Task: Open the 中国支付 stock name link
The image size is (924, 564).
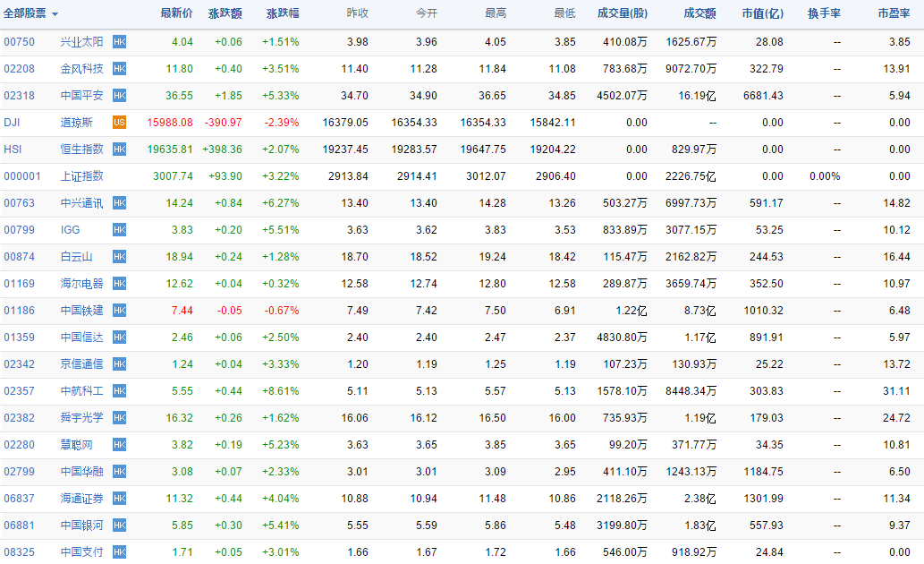Action: point(82,552)
